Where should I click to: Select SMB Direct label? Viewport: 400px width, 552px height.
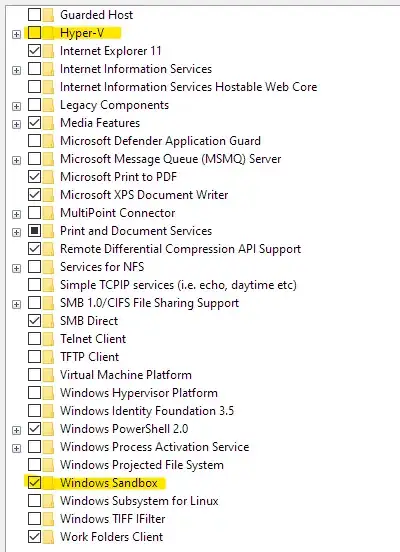[89, 321]
